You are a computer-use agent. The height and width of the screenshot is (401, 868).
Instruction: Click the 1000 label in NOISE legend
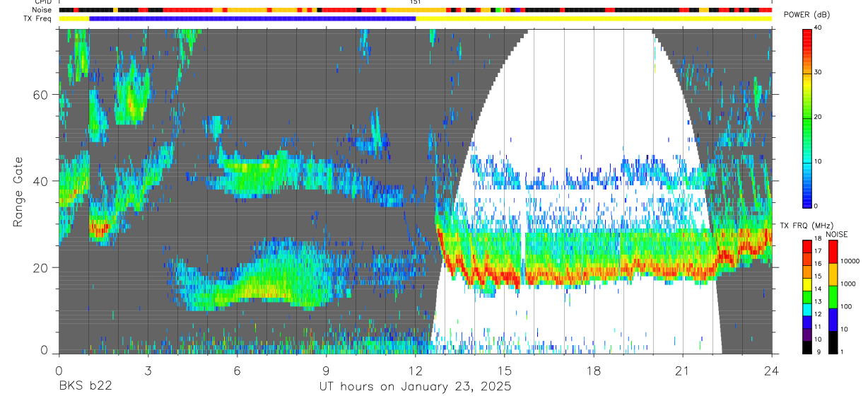pos(850,284)
